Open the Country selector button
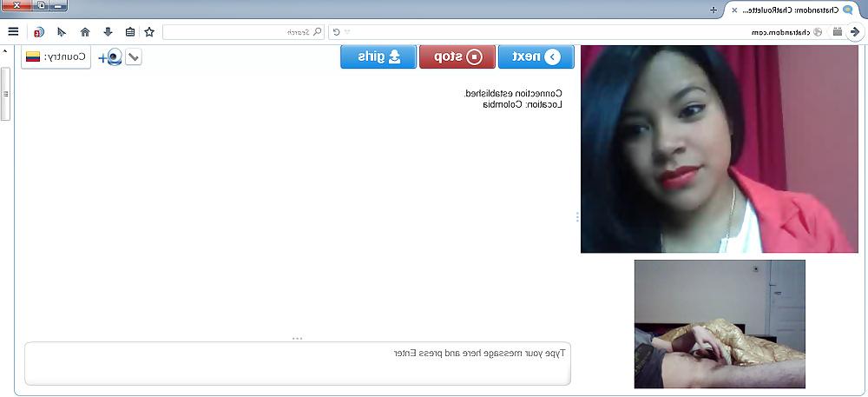 [x=56, y=57]
